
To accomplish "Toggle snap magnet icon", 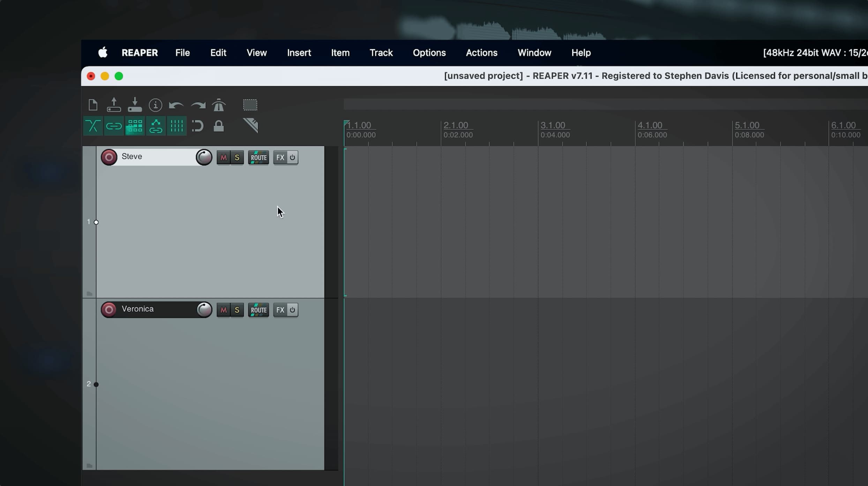I will 197,126.
